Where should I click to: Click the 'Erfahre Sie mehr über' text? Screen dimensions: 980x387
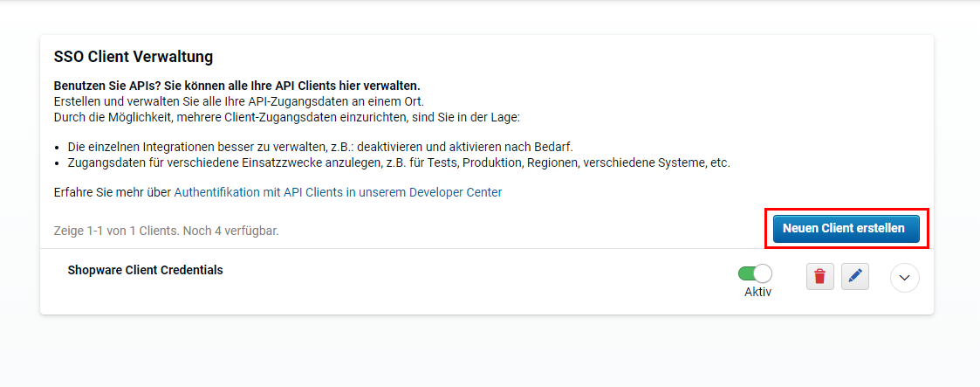tap(113, 192)
